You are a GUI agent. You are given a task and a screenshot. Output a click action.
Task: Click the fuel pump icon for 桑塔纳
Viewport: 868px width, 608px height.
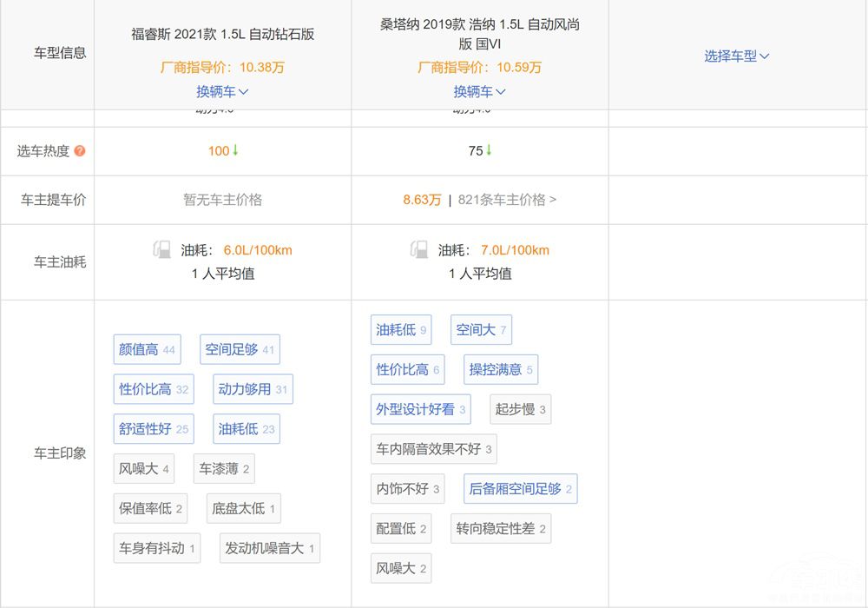pyautogui.click(x=419, y=250)
